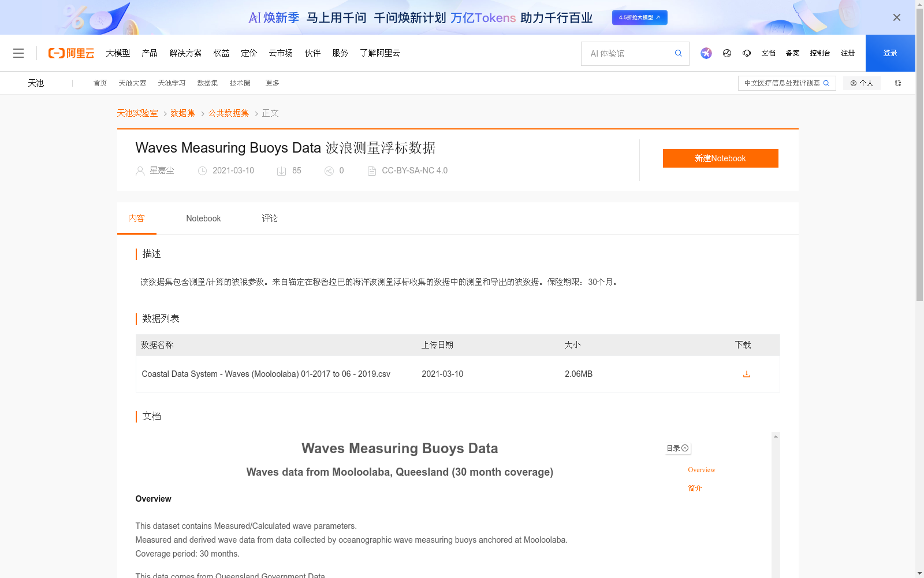This screenshot has width=924, height=578.
Task: Expand the 更多 menu in Tianchi nav
Action: click(273, 83)
